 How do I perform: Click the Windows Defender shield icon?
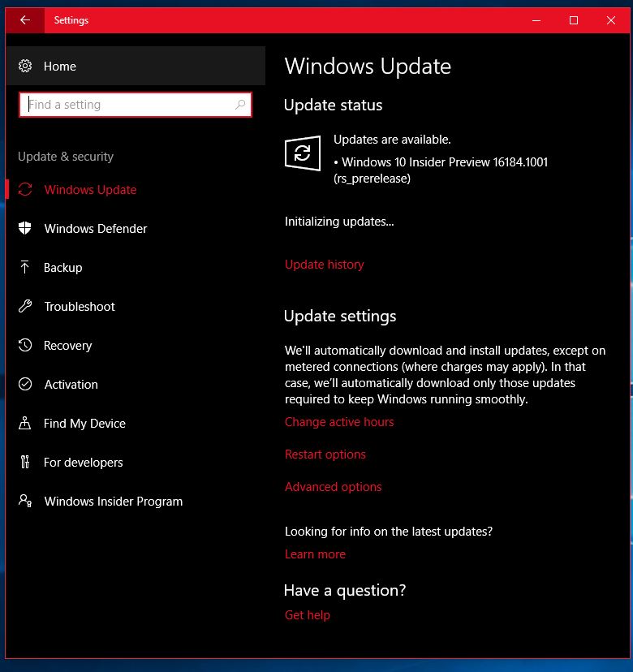coord(25,228)
